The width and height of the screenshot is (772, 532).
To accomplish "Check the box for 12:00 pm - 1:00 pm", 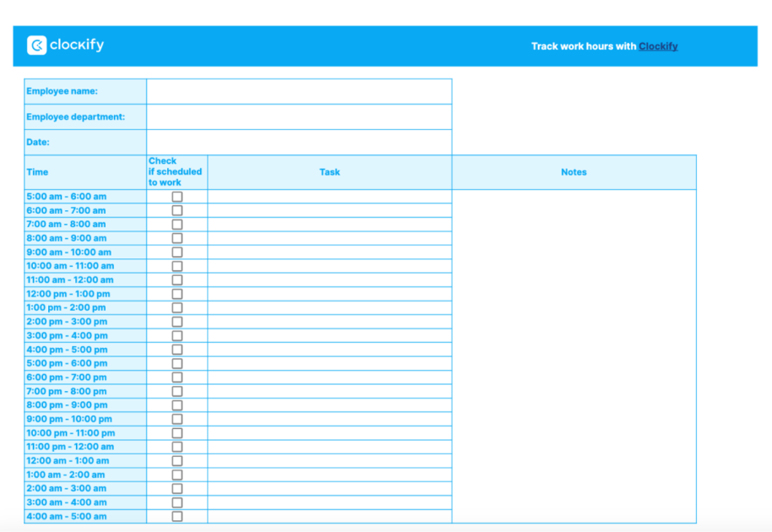I will pyautogui.click(x=177, y=293).
